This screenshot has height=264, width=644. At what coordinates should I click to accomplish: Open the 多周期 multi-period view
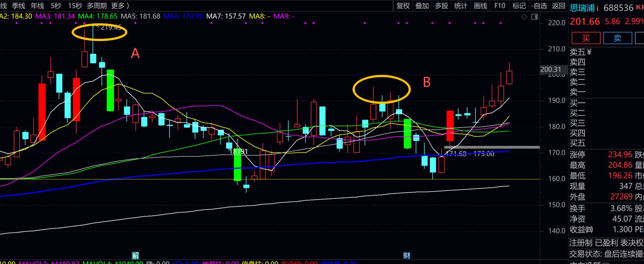(x=97, y=6)
